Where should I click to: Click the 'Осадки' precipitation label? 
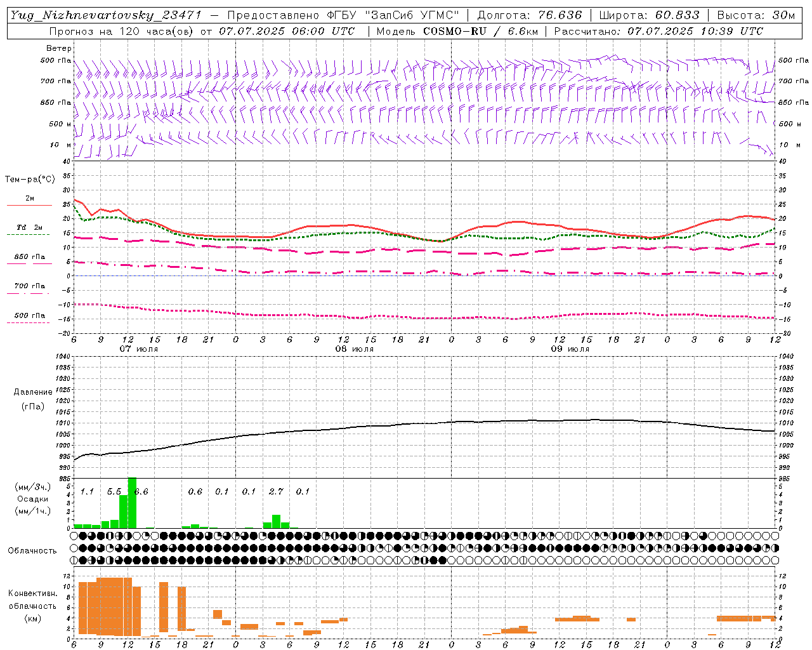(32, 499)
